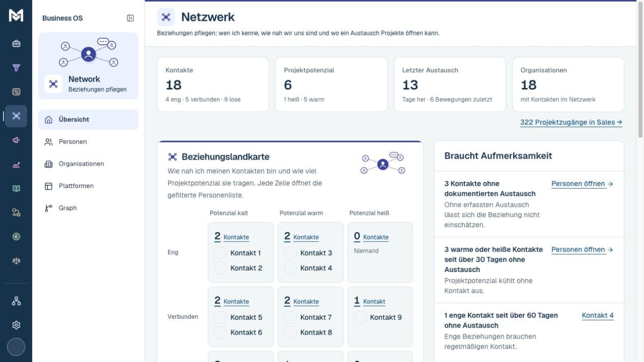
Task: Open the open-book icon in the left rail
Action: click(x=16, y=188)
